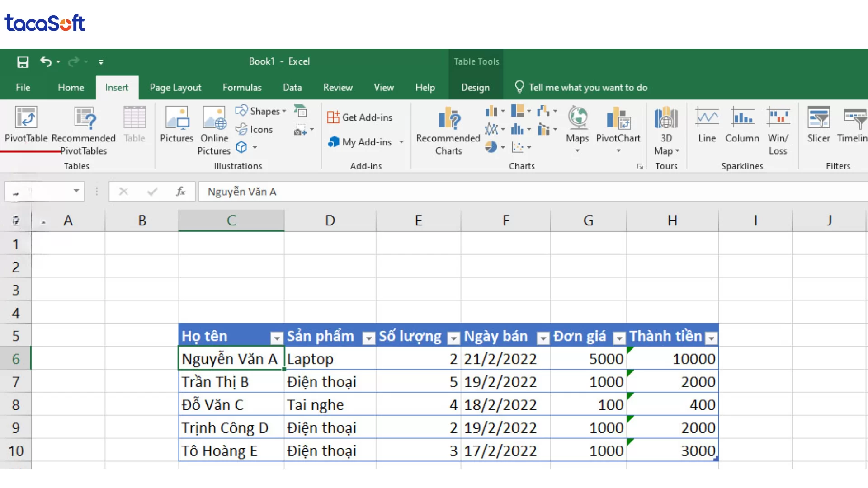Add a Slicer

818,127
